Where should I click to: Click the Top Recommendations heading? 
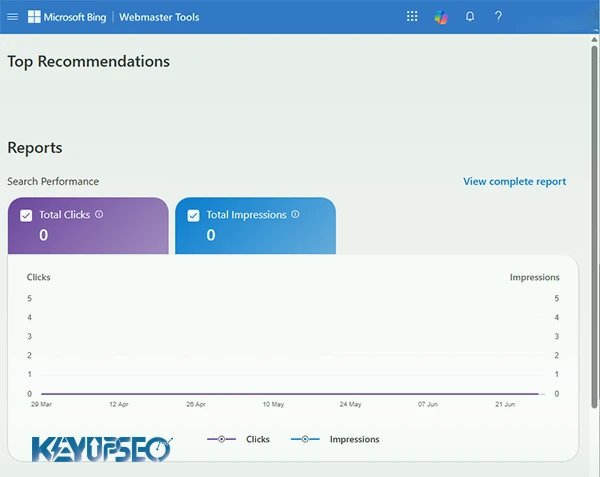[88, 62]
